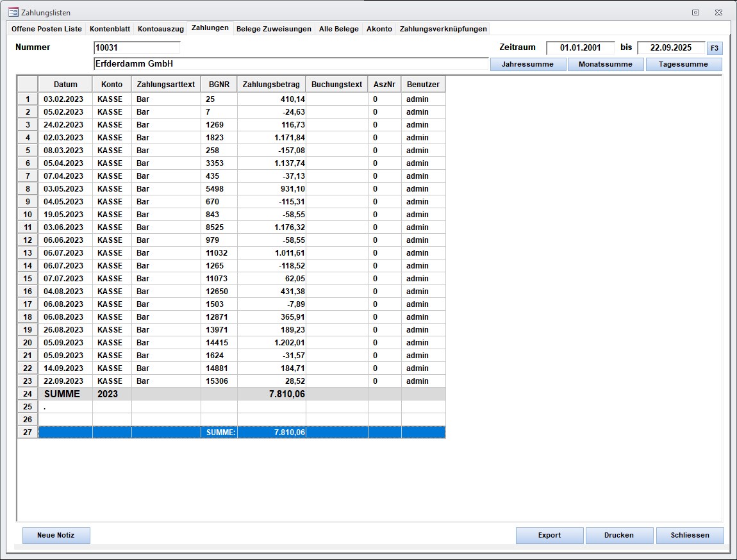Select the Zahlungsbetrag column header
The height and width of the screenshot is (560, 737).
271,84
